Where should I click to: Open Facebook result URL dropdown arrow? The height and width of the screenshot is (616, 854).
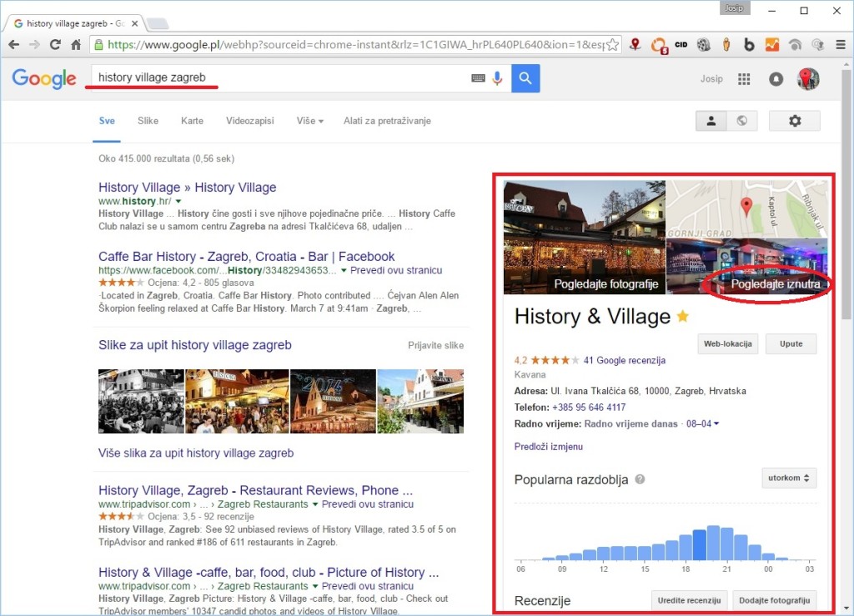[344, 270]
